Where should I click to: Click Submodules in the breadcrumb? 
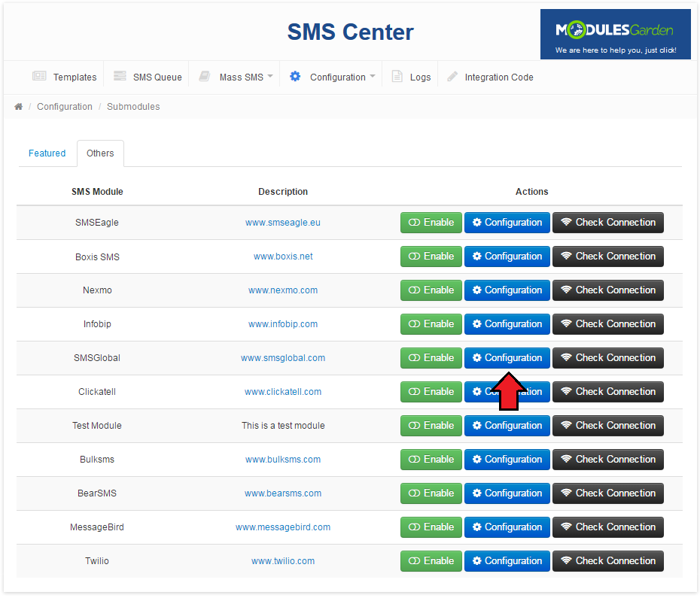133,107
